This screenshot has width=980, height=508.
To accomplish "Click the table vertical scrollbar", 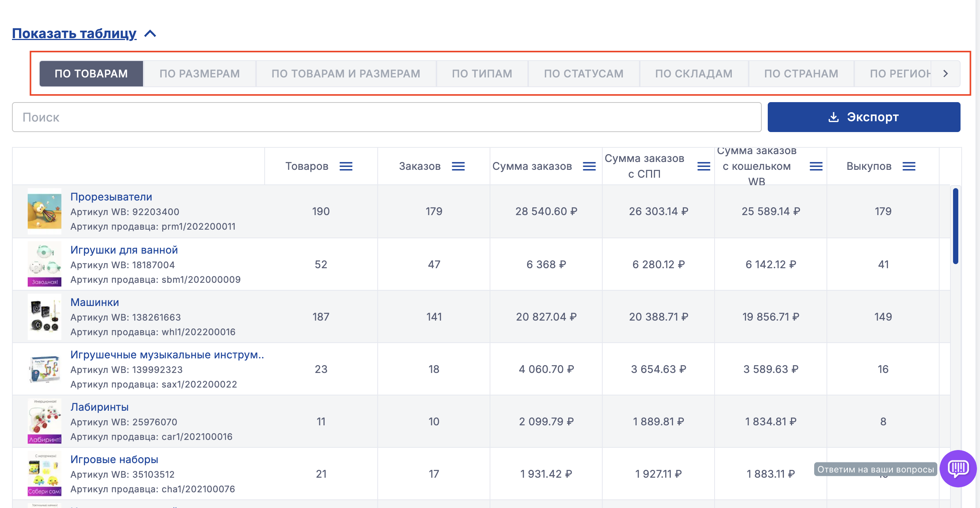I will pyautogui.click(x=955, y=226).
